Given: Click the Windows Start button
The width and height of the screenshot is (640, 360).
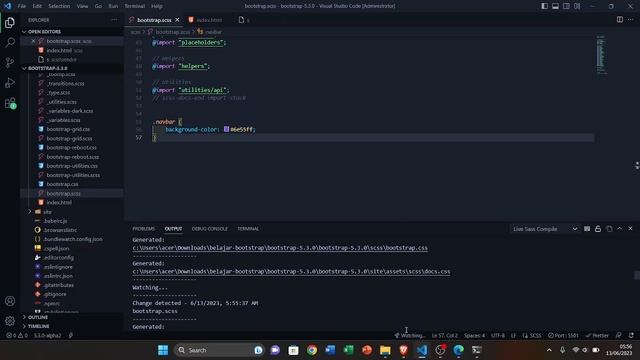Looking at the screenshot, I should (x=163, y=350).
